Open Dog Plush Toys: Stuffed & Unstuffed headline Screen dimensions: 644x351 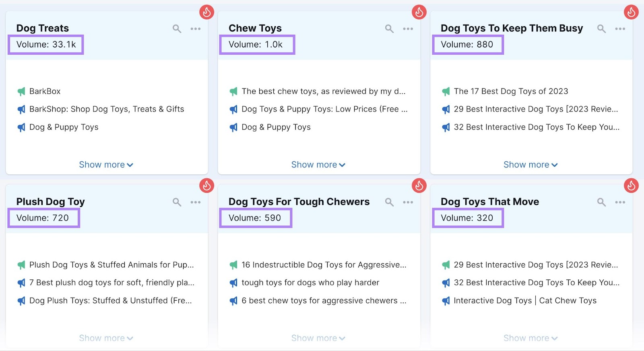[111, 301]
